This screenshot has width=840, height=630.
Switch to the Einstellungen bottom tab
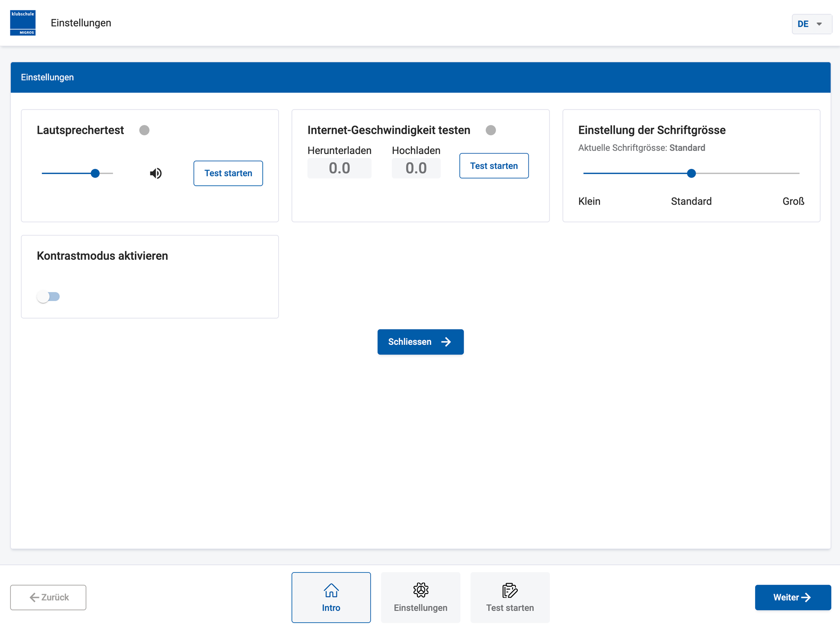click(x=420, y=597)
